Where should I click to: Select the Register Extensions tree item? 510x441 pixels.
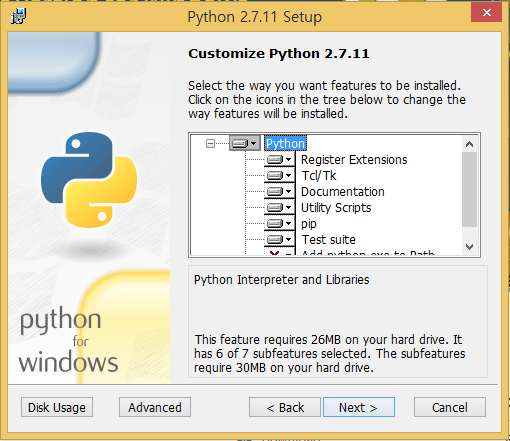pyautogui.click(x=354, y=160)
